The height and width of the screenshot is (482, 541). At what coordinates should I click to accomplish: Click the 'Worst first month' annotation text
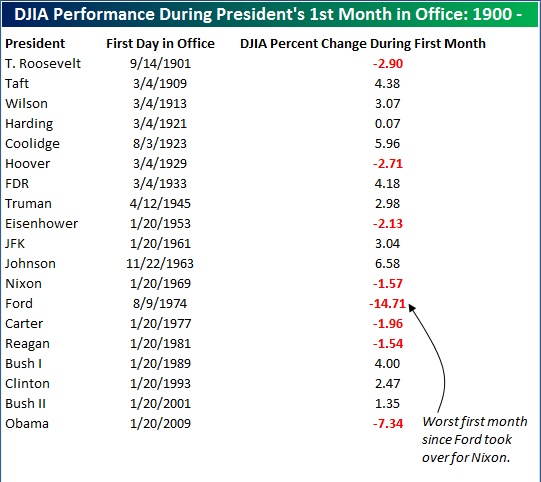point(474,440)
